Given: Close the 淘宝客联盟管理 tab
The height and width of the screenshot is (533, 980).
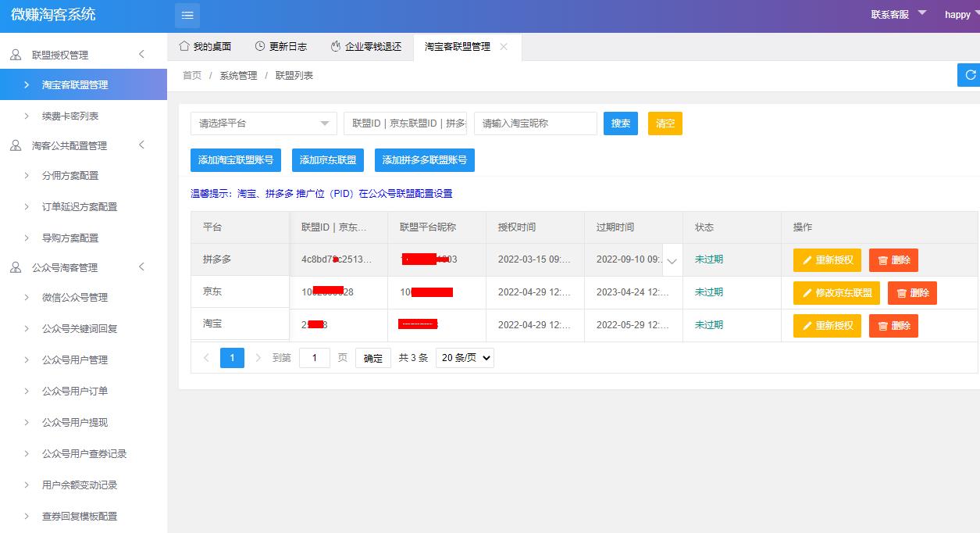Looking at the screenshot, I should pyautogui.click(x=504, y=47).
